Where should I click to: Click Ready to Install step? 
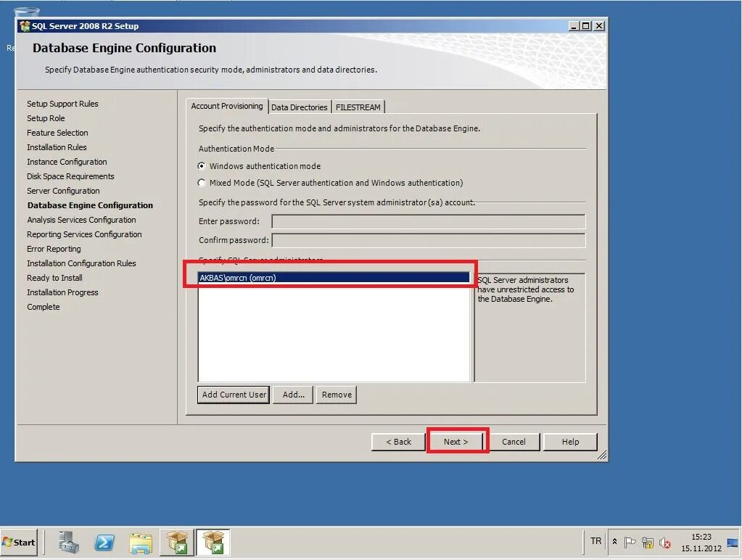tap(54, 278)
